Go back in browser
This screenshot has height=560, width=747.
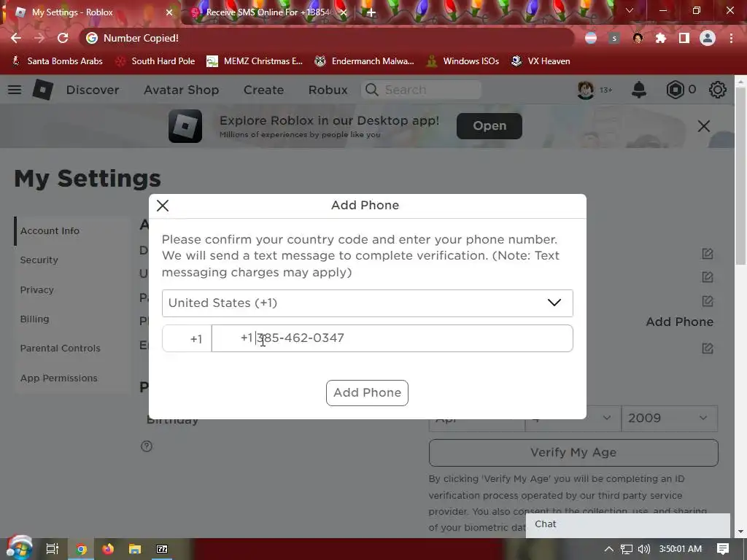tap(16, 38)
